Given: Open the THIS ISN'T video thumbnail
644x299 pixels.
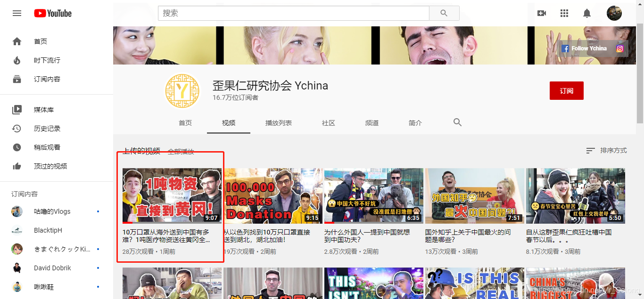Looking at the screenshot, I should 374,283.
